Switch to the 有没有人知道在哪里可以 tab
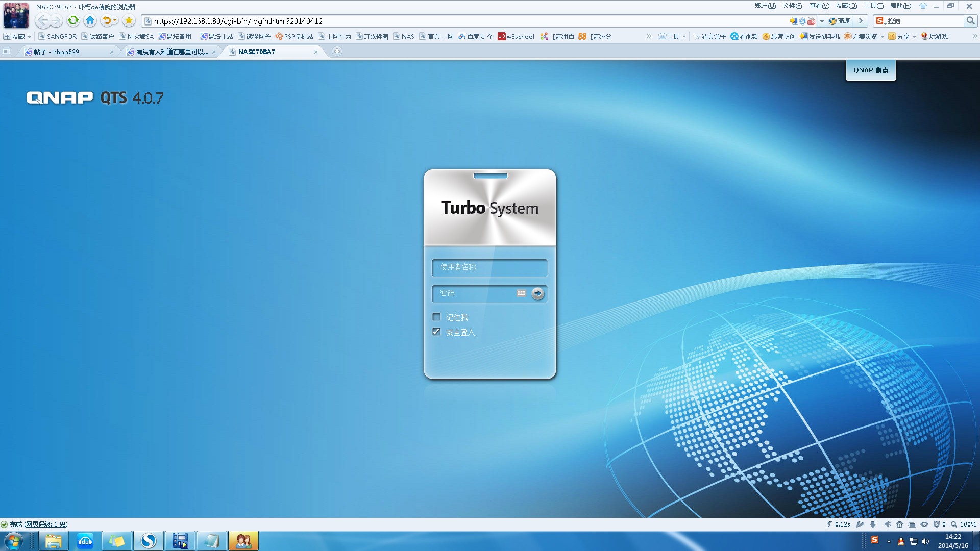Viewport: 980px width, 551px height. click(172, 52)
